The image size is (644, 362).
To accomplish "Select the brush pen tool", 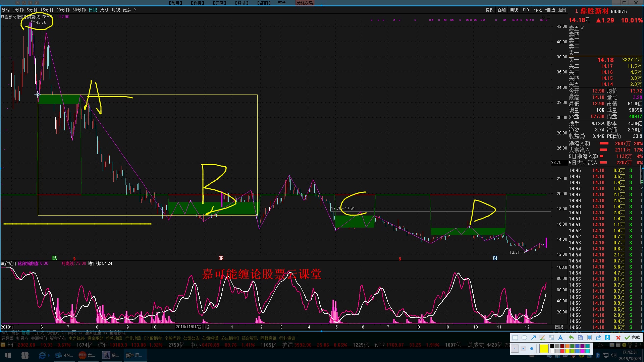I will (542, 338).
